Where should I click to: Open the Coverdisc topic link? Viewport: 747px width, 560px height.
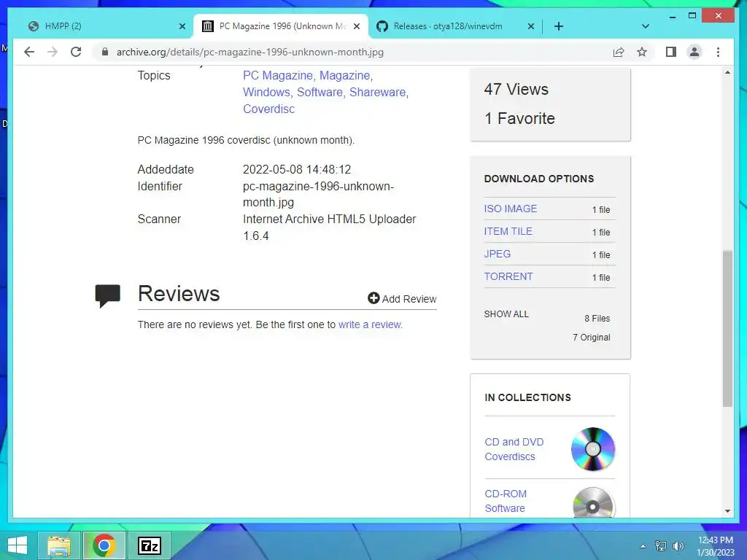[x=268, y=109]
